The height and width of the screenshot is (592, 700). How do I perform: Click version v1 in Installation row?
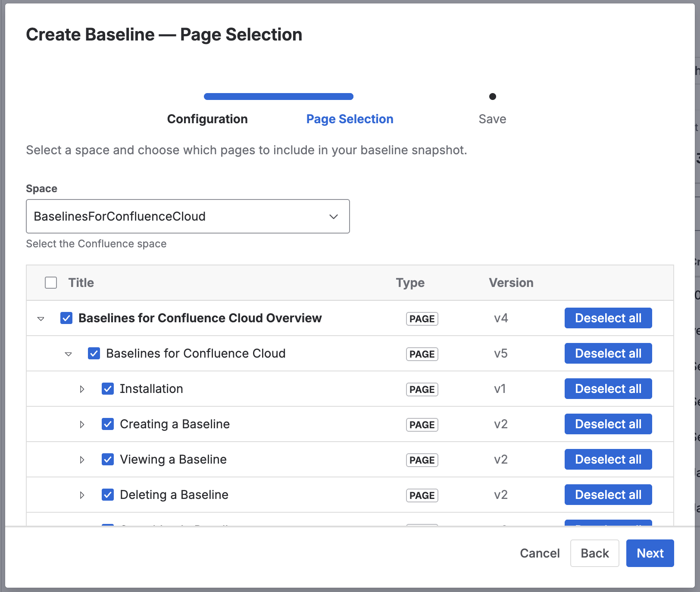point(500,389)
